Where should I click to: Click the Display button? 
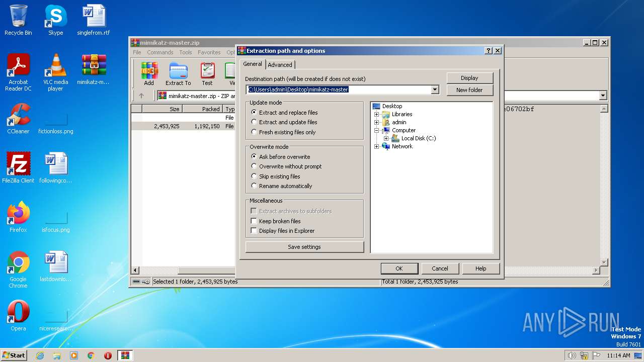(x=469, y=78)
